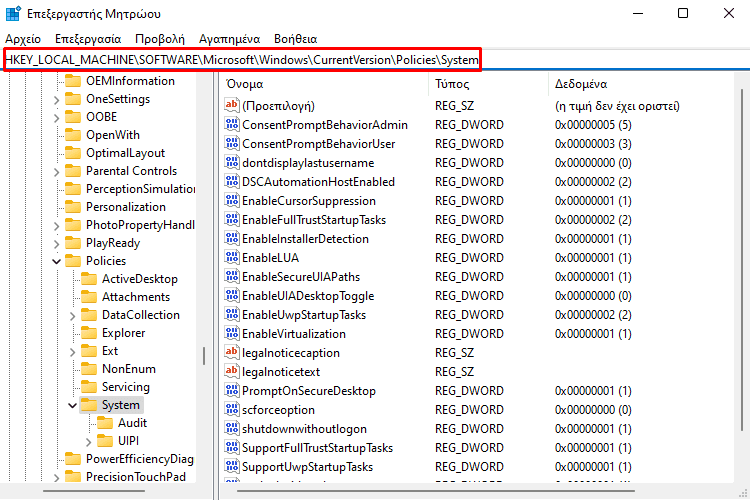
Task: Click the string value icon beside legalnoticecaption
Action: 232,353
